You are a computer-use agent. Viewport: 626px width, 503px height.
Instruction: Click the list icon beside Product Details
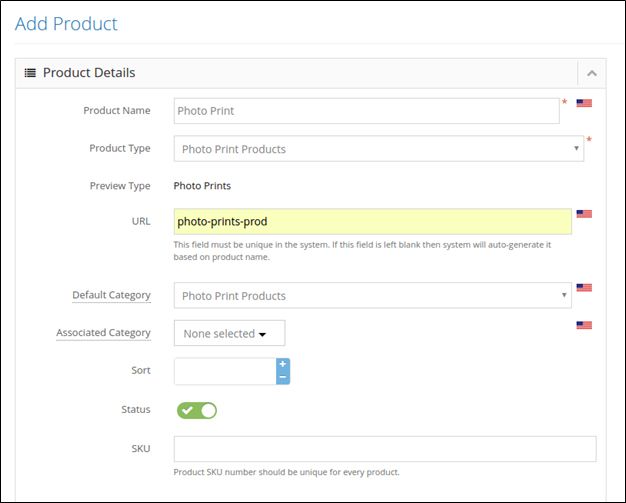[30, 73]
